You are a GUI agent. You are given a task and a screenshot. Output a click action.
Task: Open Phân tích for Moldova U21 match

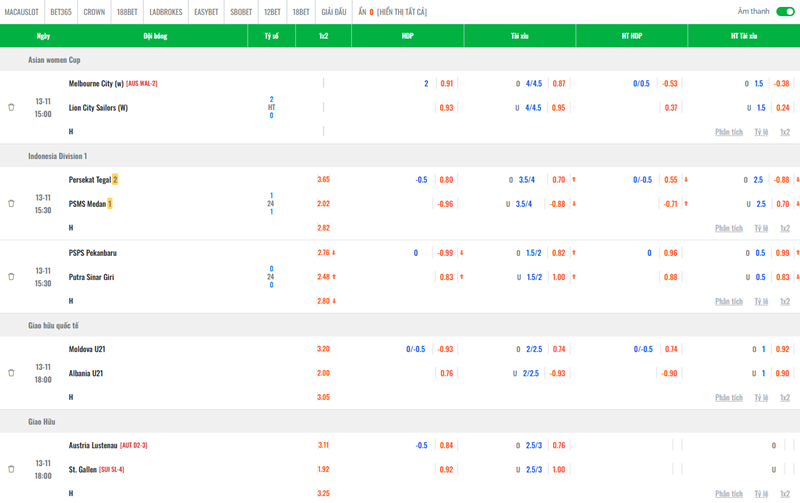click(x=729, y=397)
